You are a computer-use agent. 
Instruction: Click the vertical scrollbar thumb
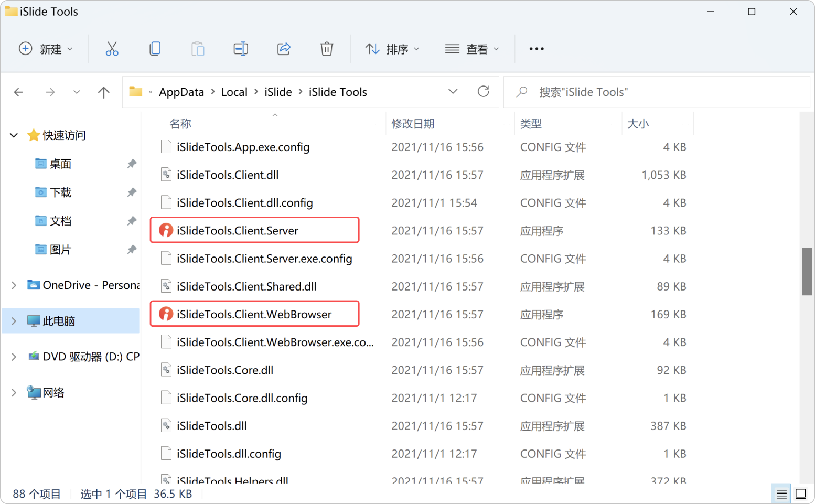click(x=807, y=271)
